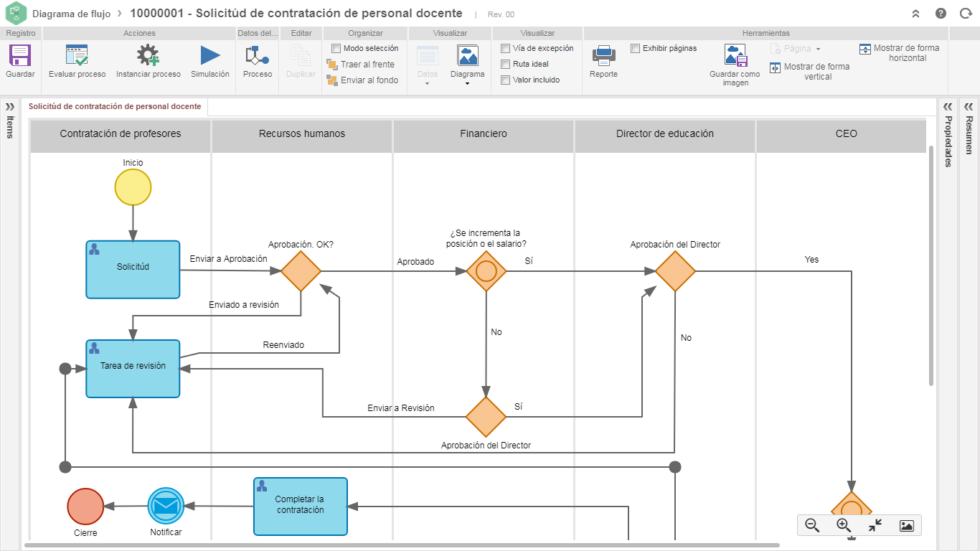
Task: Zoom out the diagram
Action: click(812, 525)
